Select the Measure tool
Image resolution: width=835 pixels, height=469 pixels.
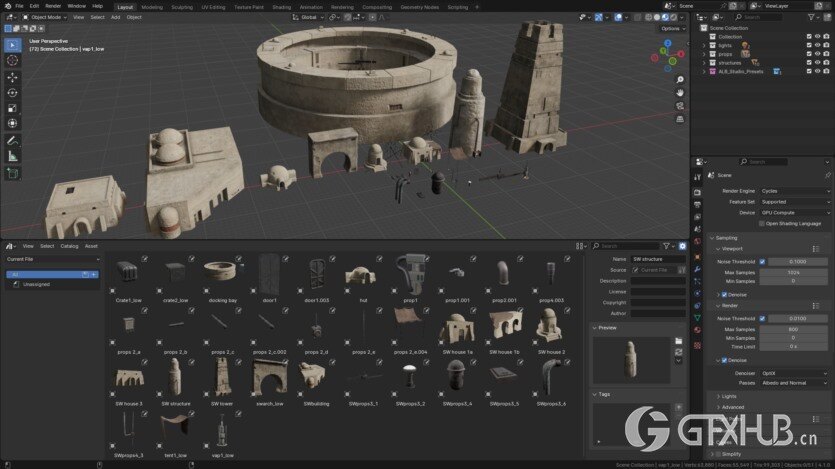[x=13, y=157]
